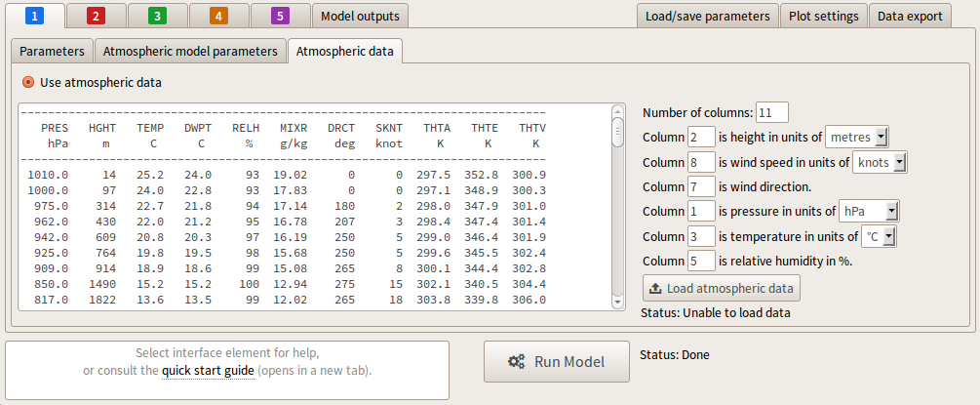Click the Load atmospheric data button
The image size is (980, 405).
tap(722, 288)
